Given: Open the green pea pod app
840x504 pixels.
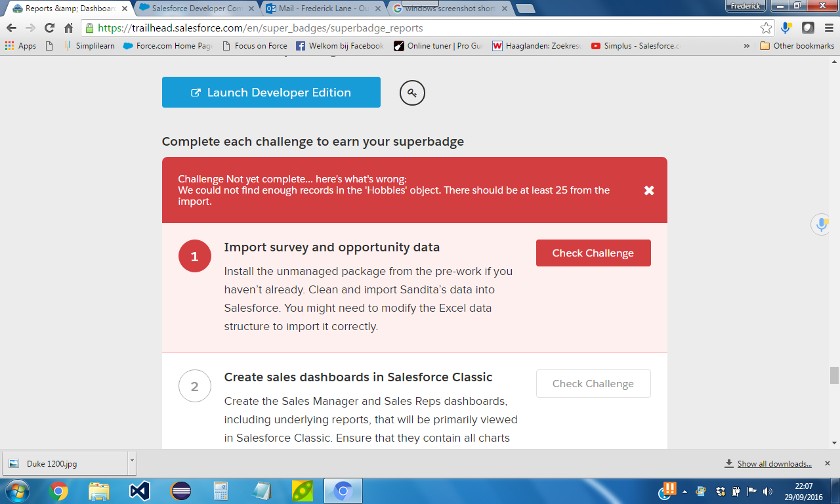Looking at the screenshot, I should 302,491.
